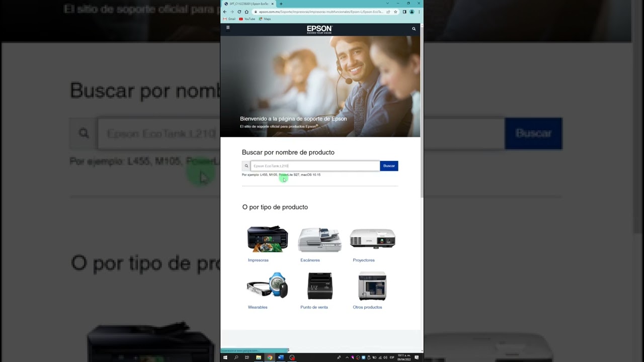Open the network icon in tray

380,357
